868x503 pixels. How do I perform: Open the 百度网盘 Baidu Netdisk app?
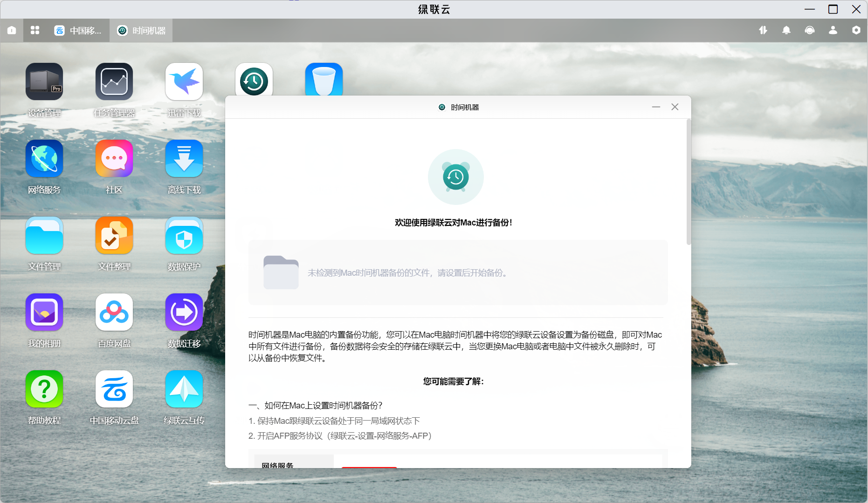point(114,313)
